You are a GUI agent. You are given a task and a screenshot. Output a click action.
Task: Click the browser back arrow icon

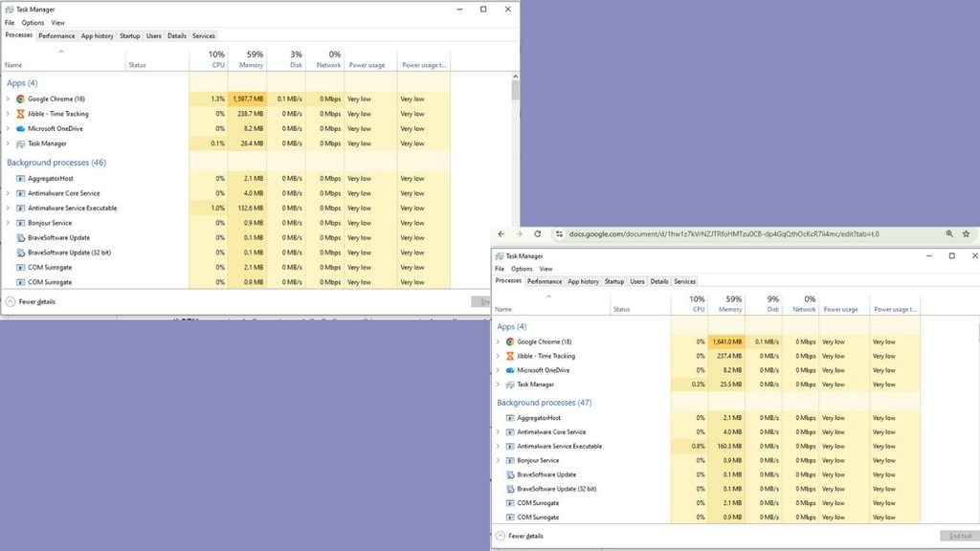[501, 233]
